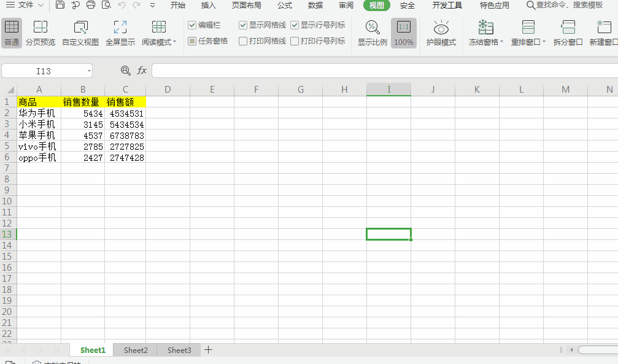Set zoom to 100%
This screenshot has height=364, width=618.
click(404, 33)
